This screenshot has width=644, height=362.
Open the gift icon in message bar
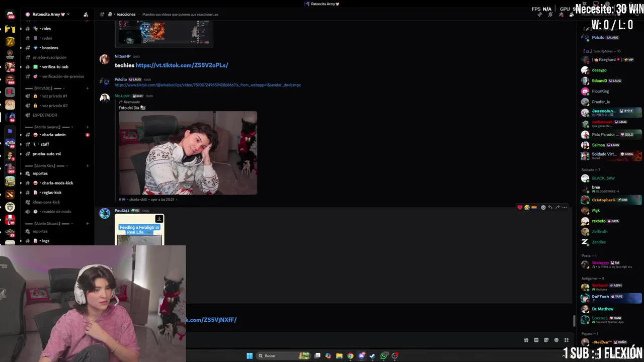coord(526,340)
